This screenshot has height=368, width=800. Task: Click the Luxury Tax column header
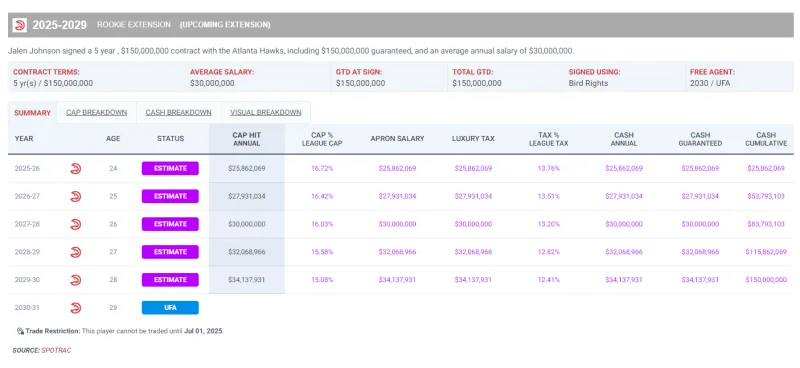point(473,138)
